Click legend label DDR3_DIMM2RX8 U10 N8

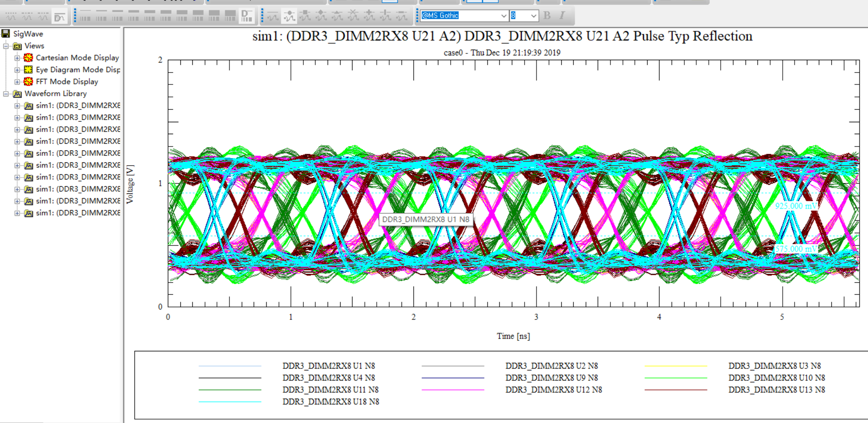pos(776,378)
